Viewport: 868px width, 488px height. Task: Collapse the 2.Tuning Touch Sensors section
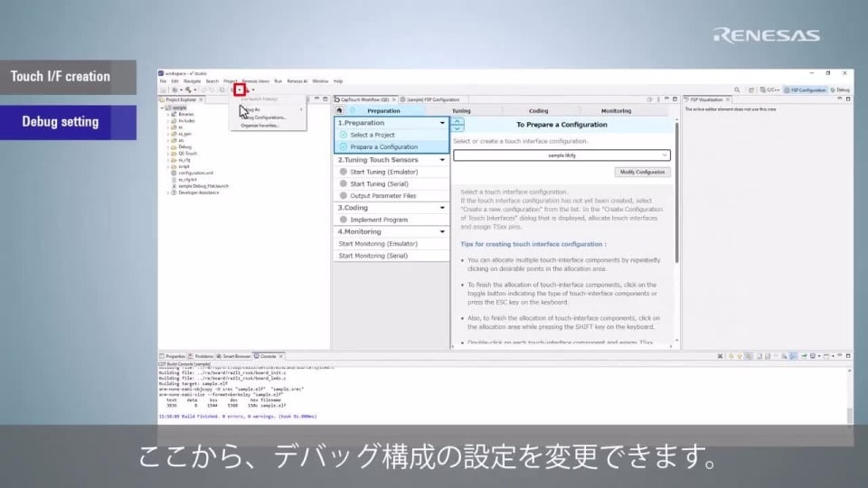[442, 160]
